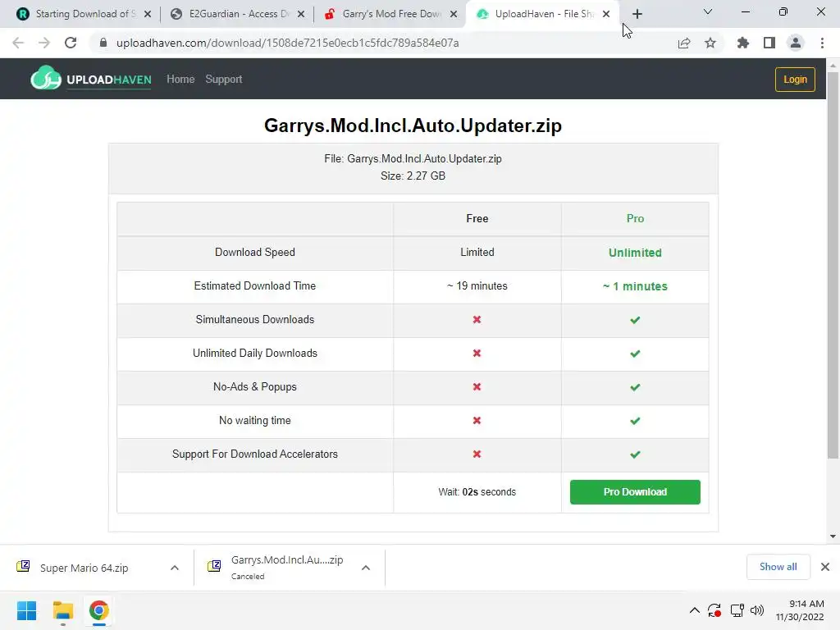Expand the canceled Garrys.Mod download options

(x=366, y=568)
